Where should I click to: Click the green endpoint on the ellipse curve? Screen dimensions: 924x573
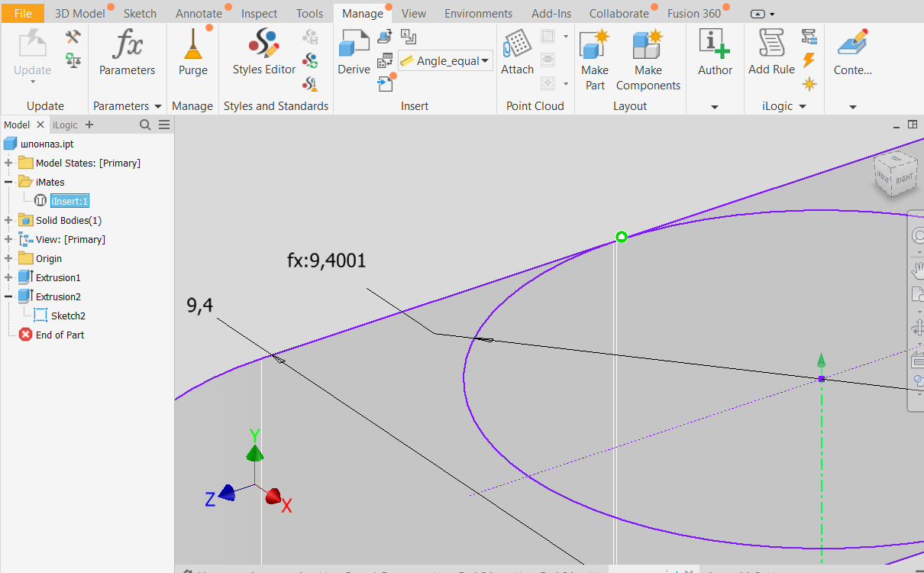click(x=621, y=238)
